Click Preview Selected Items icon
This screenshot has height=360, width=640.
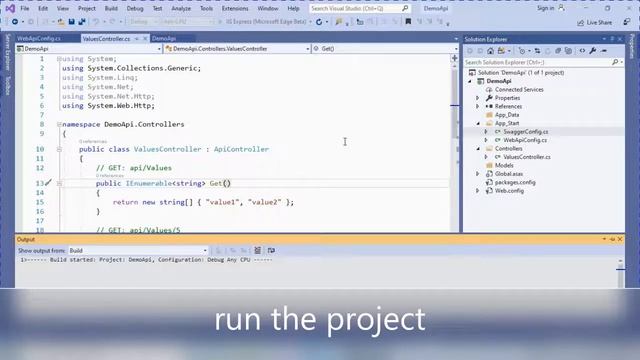coord(604,51)
